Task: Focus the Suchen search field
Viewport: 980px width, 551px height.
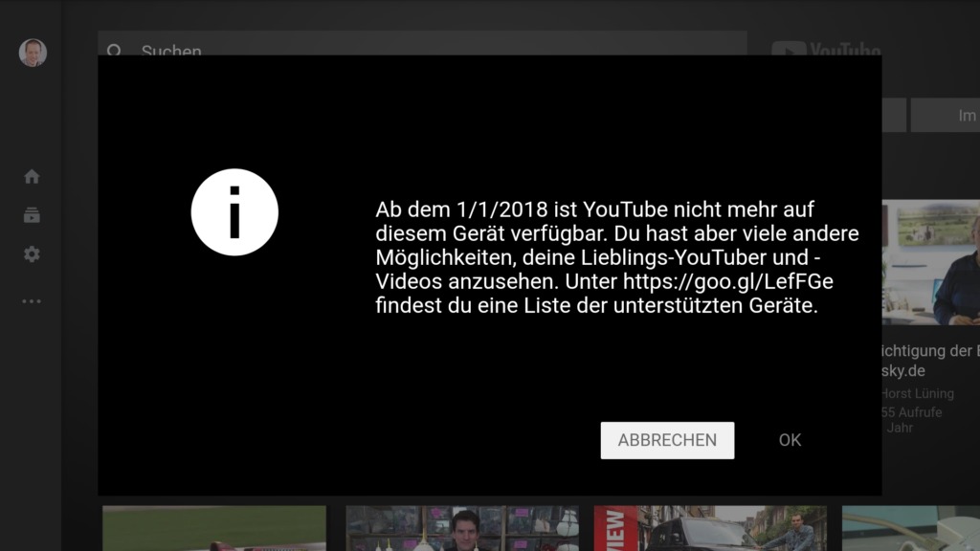Action: [x=422, y=43]
